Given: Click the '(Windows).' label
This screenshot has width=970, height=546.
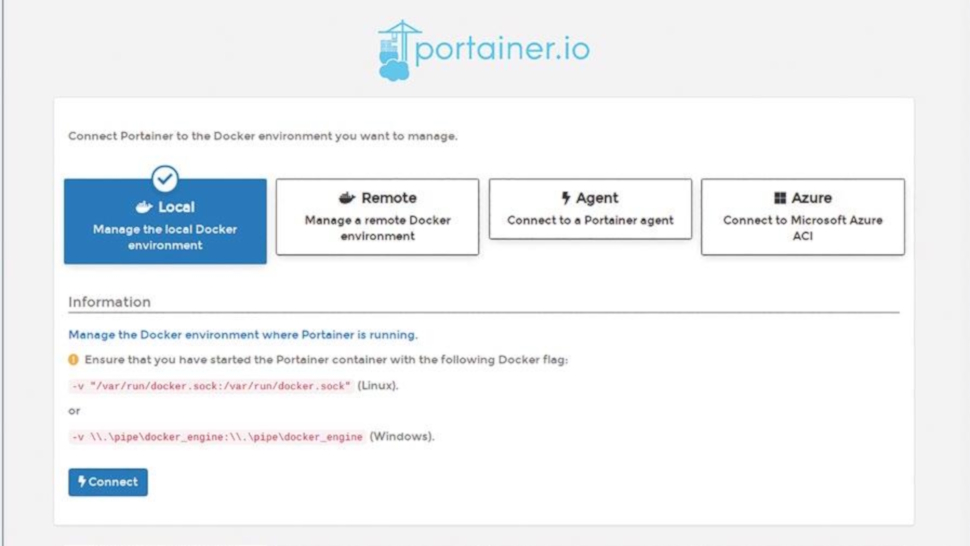Looking at the screenshot, I should pyautogui.click(x=402, y=436).
